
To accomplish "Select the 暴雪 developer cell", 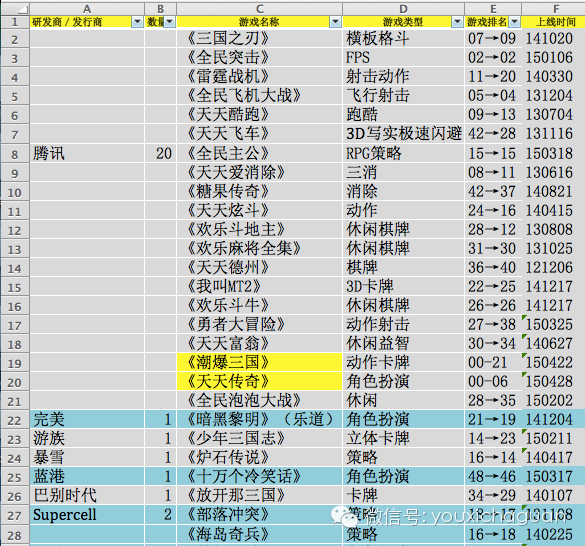I will [x=87, y=458].
